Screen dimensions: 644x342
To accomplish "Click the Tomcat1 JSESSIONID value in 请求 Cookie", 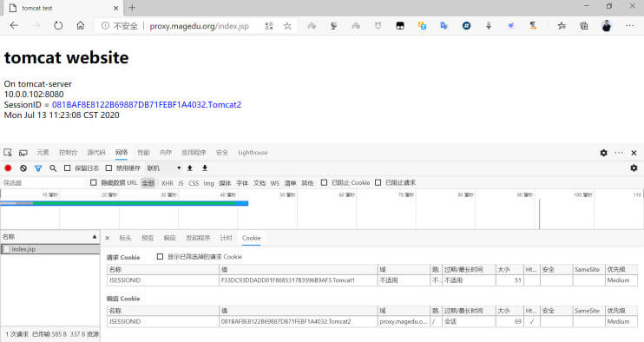I will pyautogui.click(x=287, y=280).
